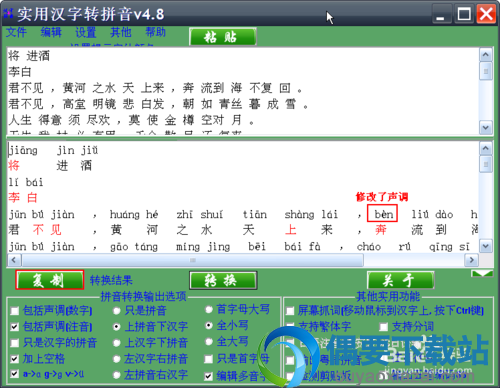Toggle 包括声调(注音) checkbox

[15, 327]
